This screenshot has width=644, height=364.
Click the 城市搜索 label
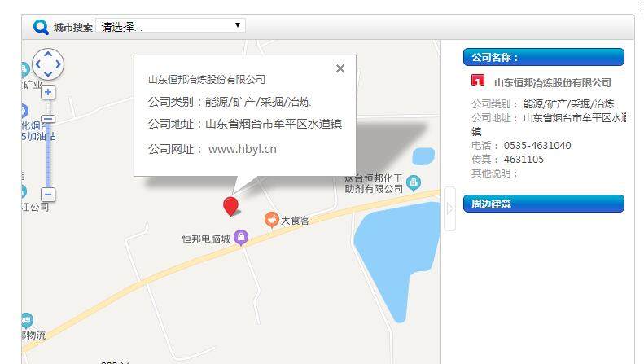coord(73,28)
